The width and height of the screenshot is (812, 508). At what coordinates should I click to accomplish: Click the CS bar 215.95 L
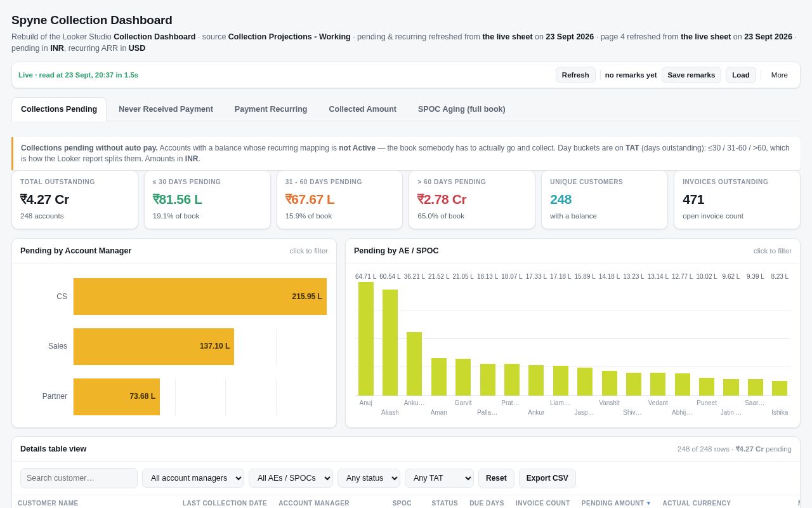[x=200, y=297]
